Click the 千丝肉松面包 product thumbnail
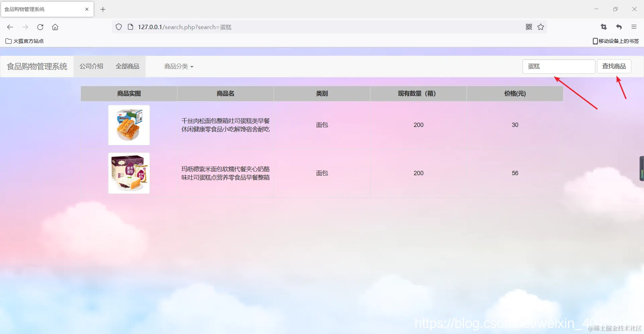Viewport: 644px width, 334px height. click(x=129, y=125)
